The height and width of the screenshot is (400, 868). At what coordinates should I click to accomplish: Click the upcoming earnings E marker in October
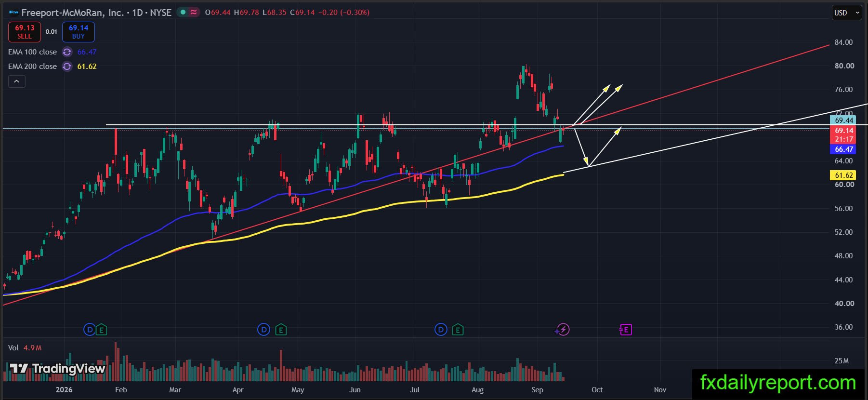tap(625, 330)
